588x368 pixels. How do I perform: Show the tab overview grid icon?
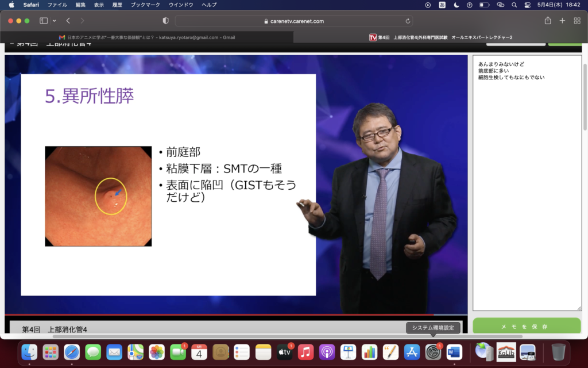tap(577, 21)
